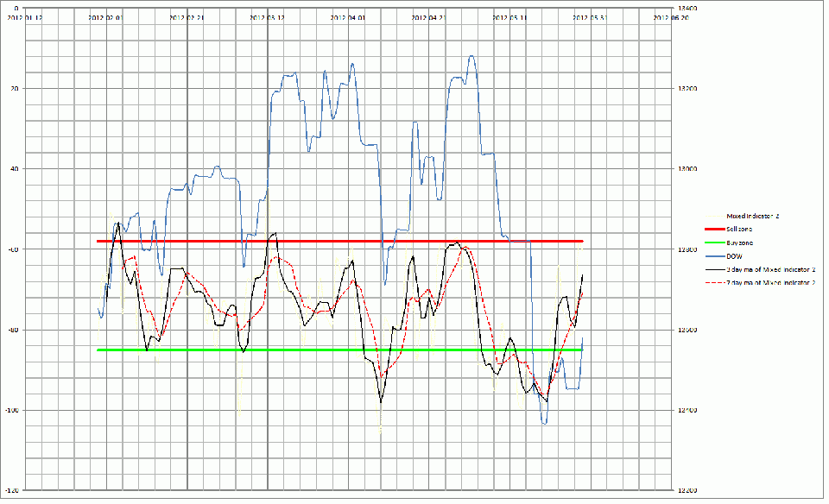Viewport: 829px width, 504px height.
Task: Click the left axis value -40
Action: point(15,168)
